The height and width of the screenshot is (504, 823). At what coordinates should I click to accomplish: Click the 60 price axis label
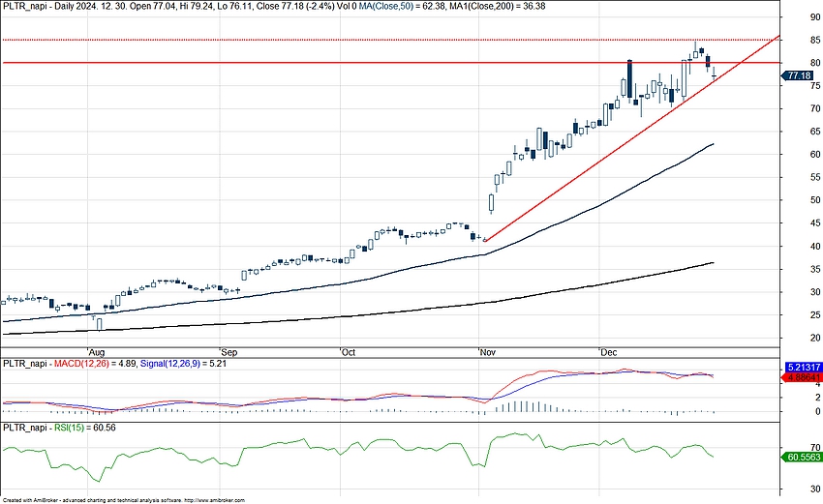pyautogui.click(x=815, y=155)
